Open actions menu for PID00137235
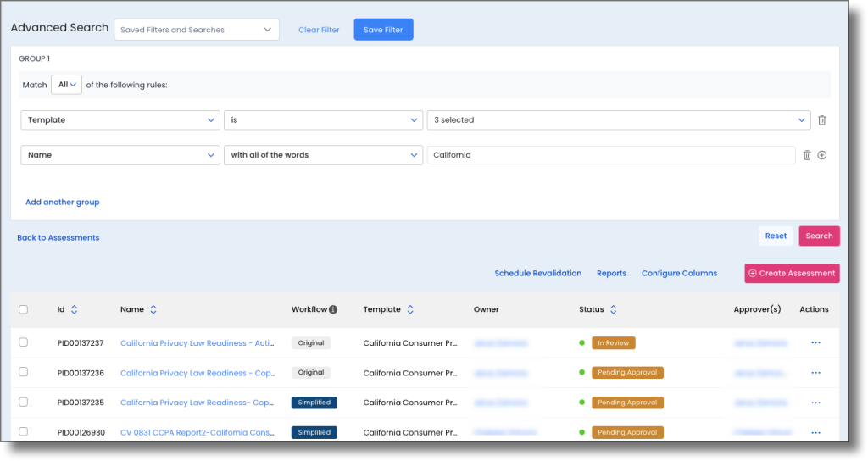868x461 pixels. tap(816, 403)
